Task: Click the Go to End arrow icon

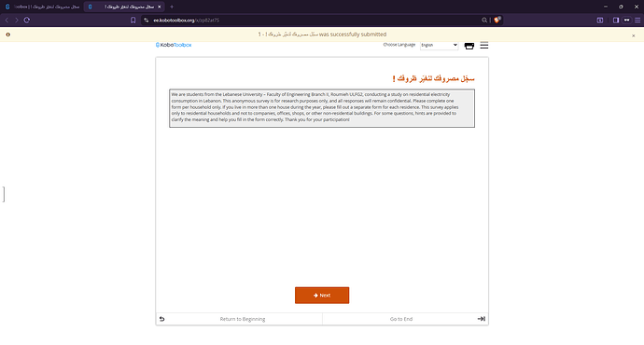Action: point(482,319)
